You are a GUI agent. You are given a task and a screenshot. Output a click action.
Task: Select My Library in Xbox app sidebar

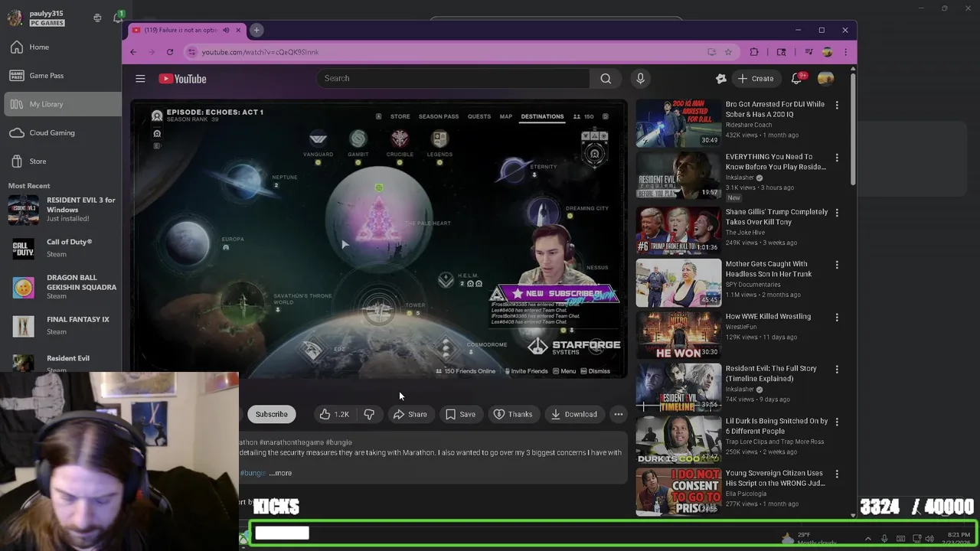tap(61, 104)
